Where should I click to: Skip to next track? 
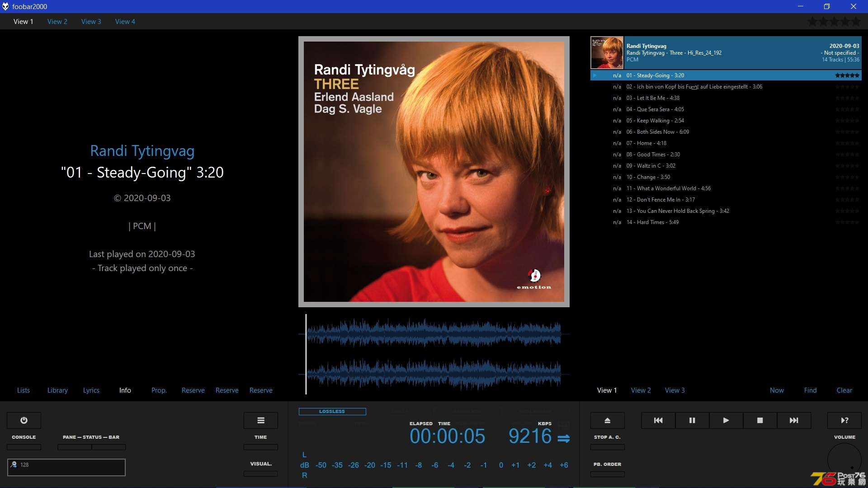[x=794, y=420]
